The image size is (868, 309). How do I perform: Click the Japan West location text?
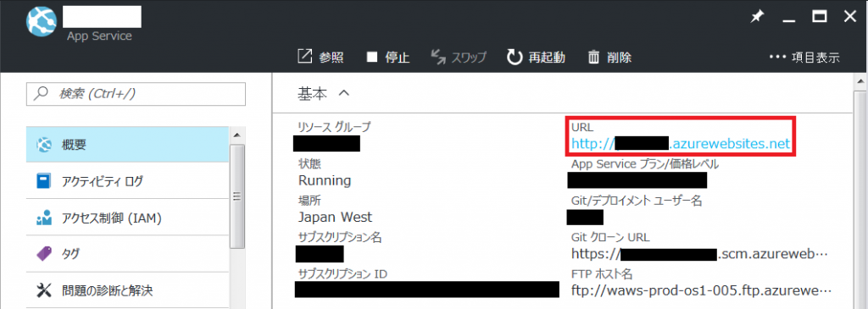click(x=335, y=217)
